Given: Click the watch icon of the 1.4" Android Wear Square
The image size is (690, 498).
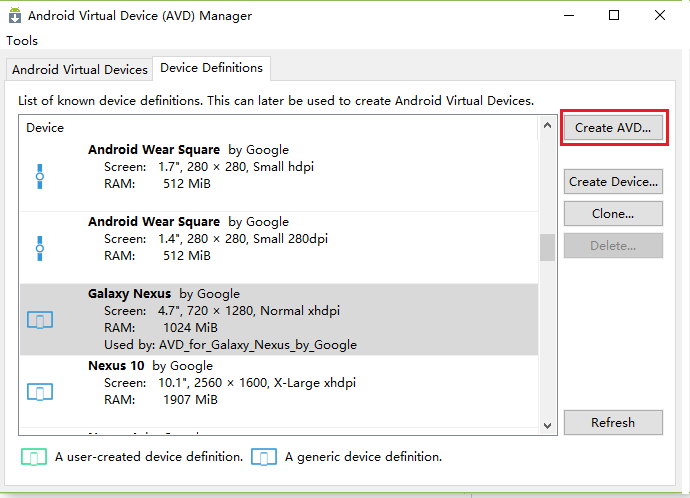Looking at the screenshot, I should (x=40, y=249).
